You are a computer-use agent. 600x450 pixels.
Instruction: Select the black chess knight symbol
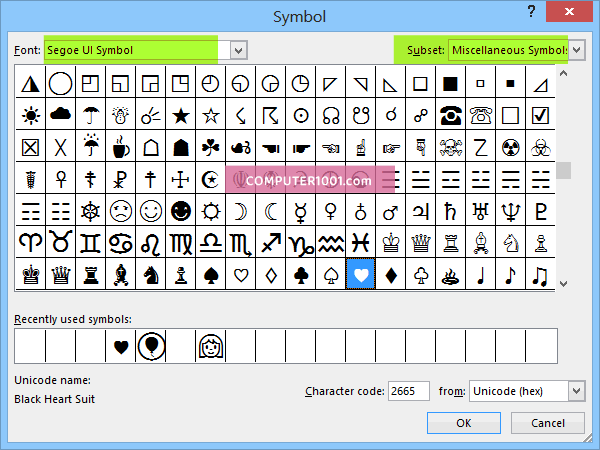pos(150,275)
